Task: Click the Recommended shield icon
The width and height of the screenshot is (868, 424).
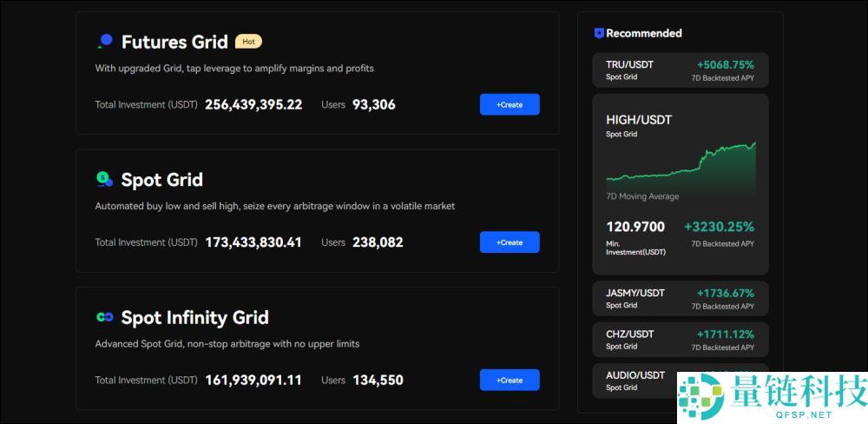Action: click(x=599, y=33)
